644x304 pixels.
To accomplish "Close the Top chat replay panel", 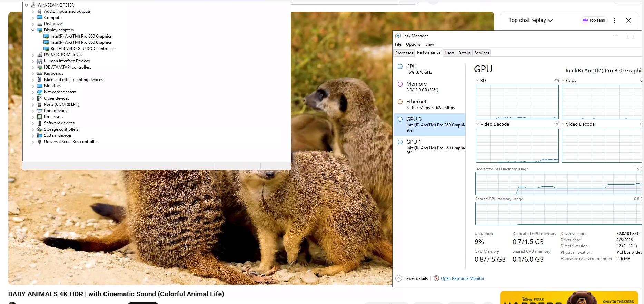I will [628, 20].
